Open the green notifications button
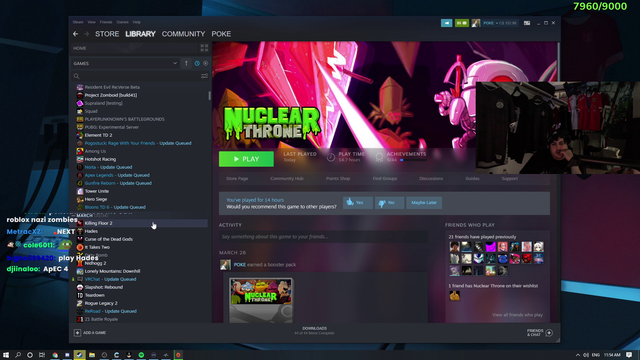 (x=462, y=23)
